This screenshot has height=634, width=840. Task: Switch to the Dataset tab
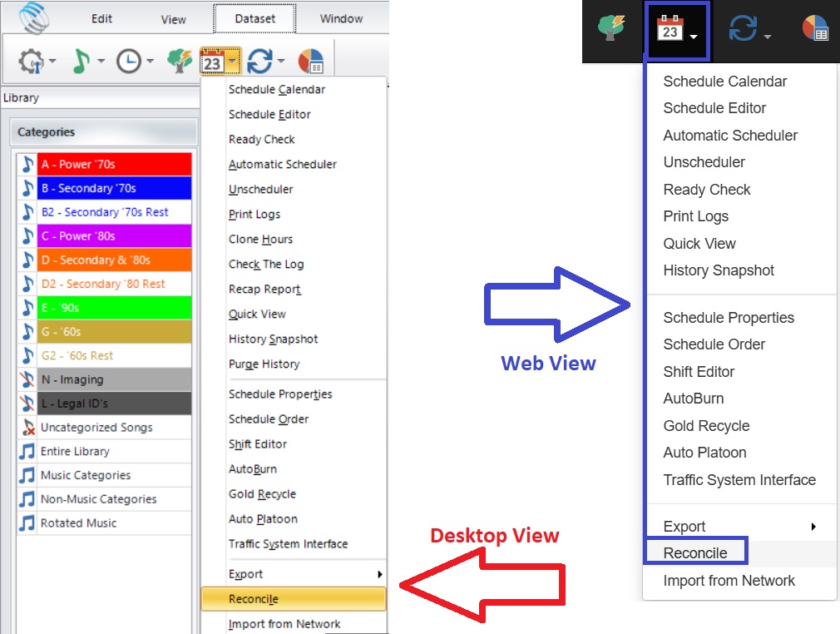pos(254,18)
